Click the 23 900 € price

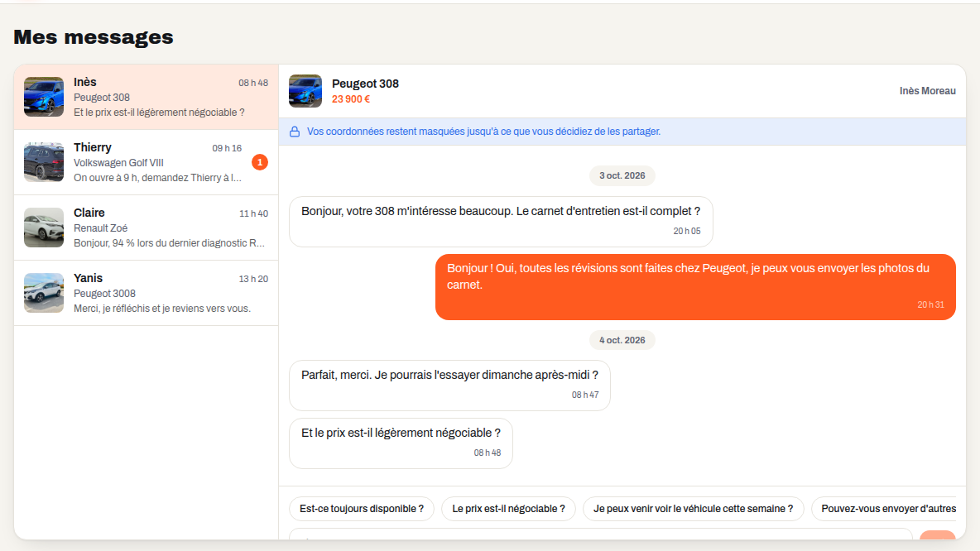[x=351, y=99]
